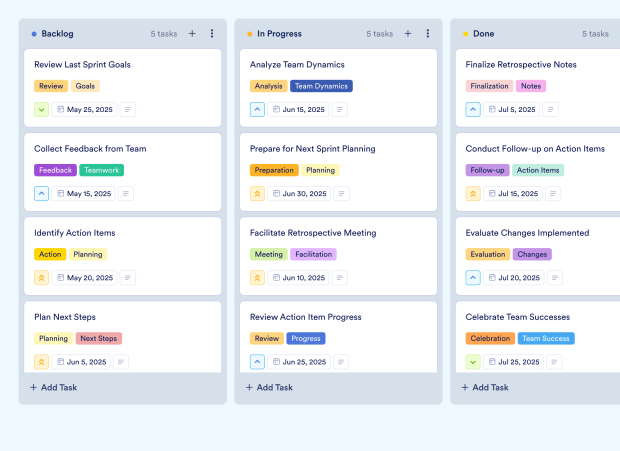Change priority on Prepare for Next Sprint Planning
Image resolution: width=620 pixels, height=451 pixels.
point(258,194)
